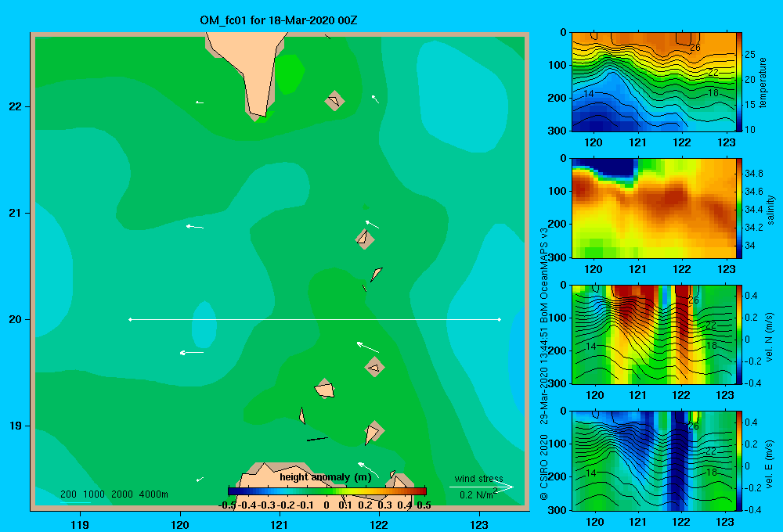
Task: Click latitude label 19 on main map
Action: [15, 426]
